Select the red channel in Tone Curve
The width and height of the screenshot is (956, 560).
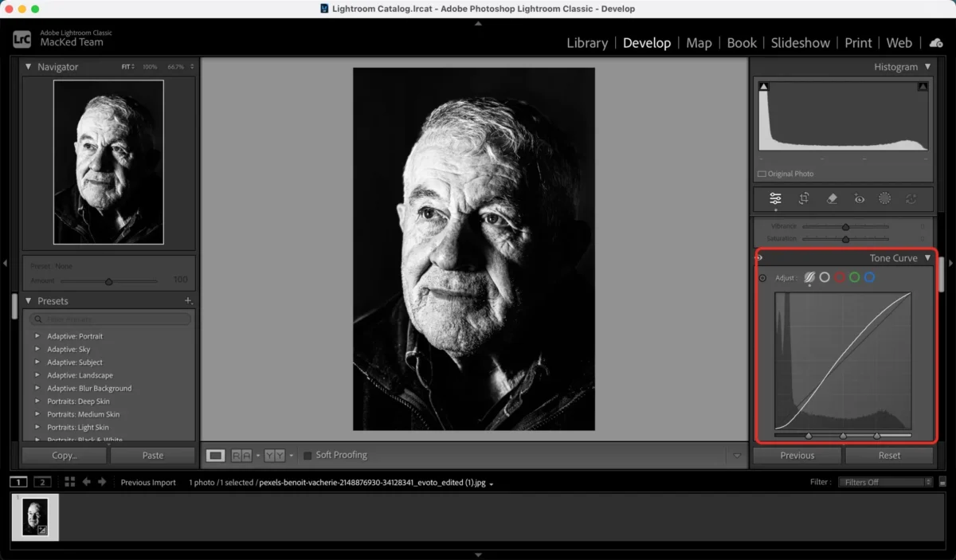coord(840,277)
